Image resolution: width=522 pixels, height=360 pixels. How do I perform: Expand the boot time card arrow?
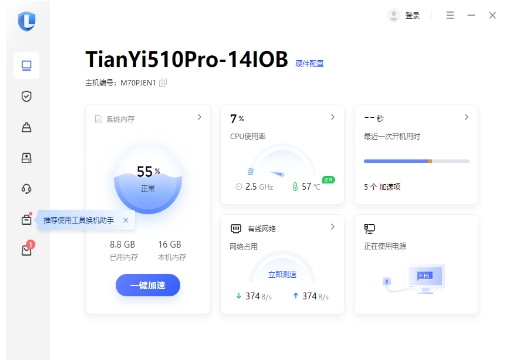466,117
